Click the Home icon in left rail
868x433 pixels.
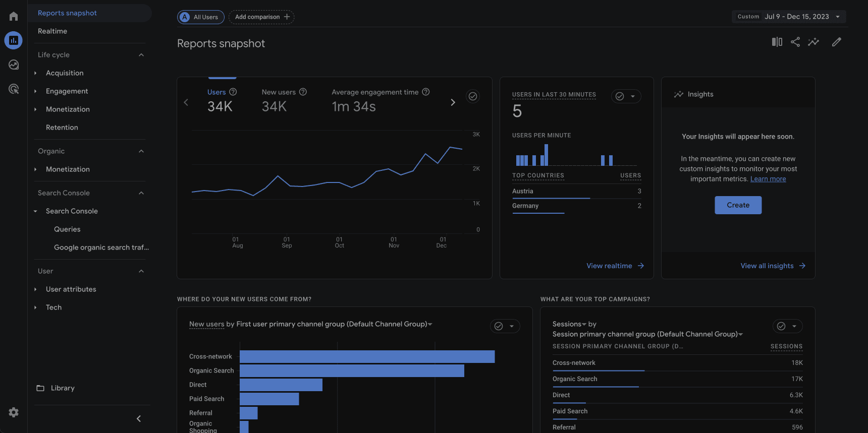tap(14, 16)
